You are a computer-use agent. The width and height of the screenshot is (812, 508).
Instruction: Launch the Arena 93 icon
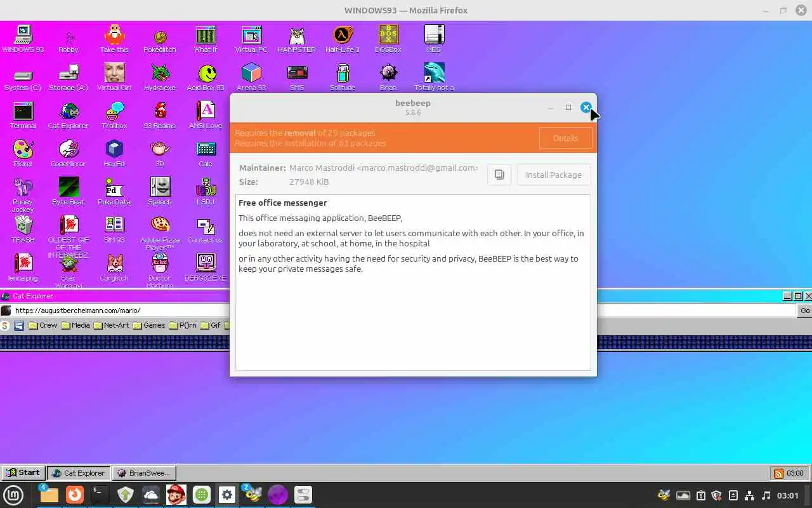pos(251,77)
